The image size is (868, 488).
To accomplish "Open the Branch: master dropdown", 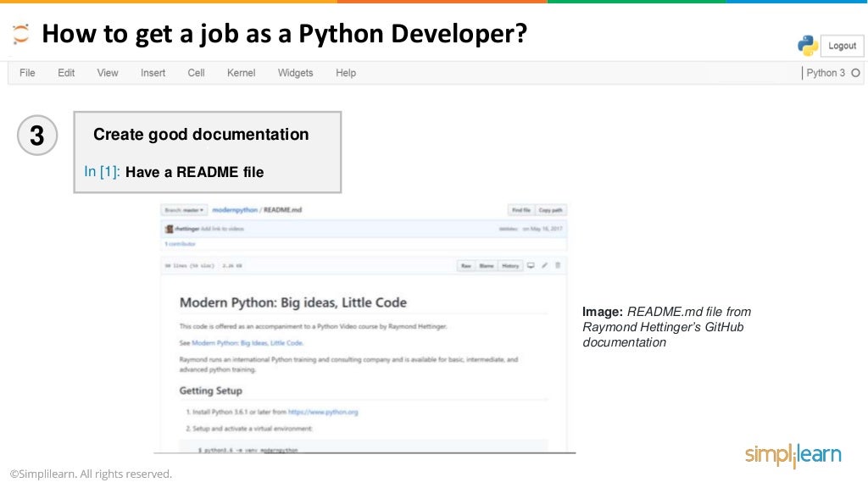I will coord(184,210).
